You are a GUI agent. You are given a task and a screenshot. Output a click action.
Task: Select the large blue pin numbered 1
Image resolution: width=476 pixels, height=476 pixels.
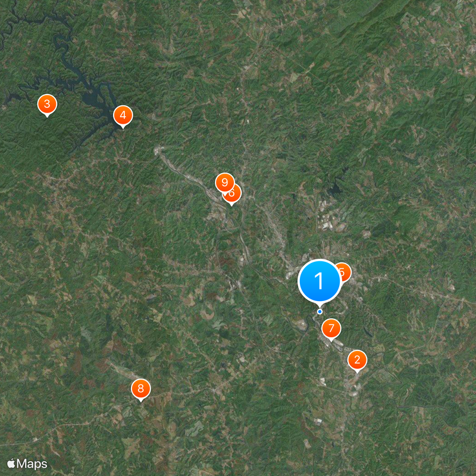(x=320, y=281)
